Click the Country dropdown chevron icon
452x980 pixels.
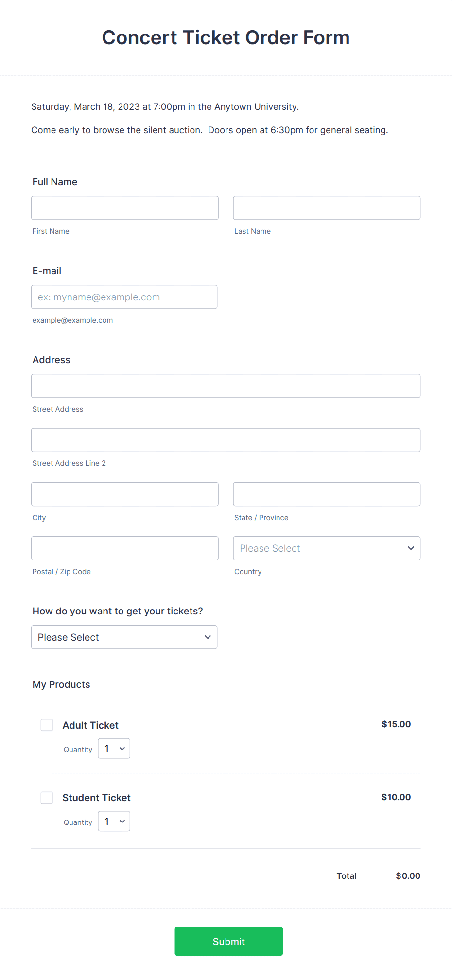411,548
